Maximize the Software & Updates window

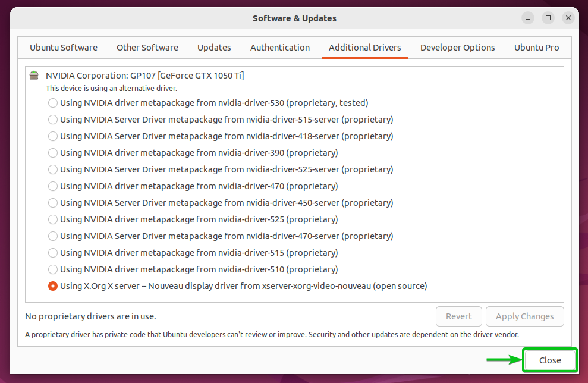[x=548, y=18]
